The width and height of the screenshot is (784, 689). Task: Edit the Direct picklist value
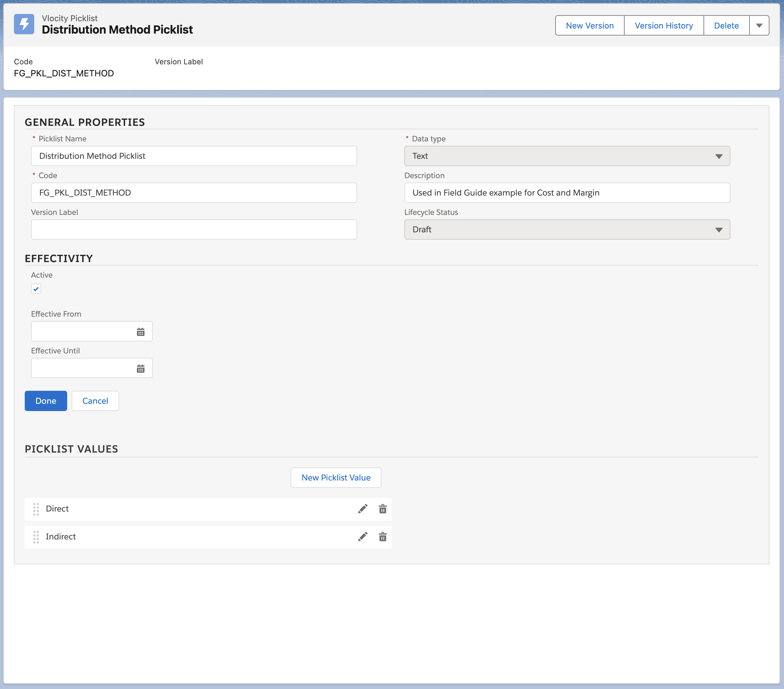(x=363, y=509)
